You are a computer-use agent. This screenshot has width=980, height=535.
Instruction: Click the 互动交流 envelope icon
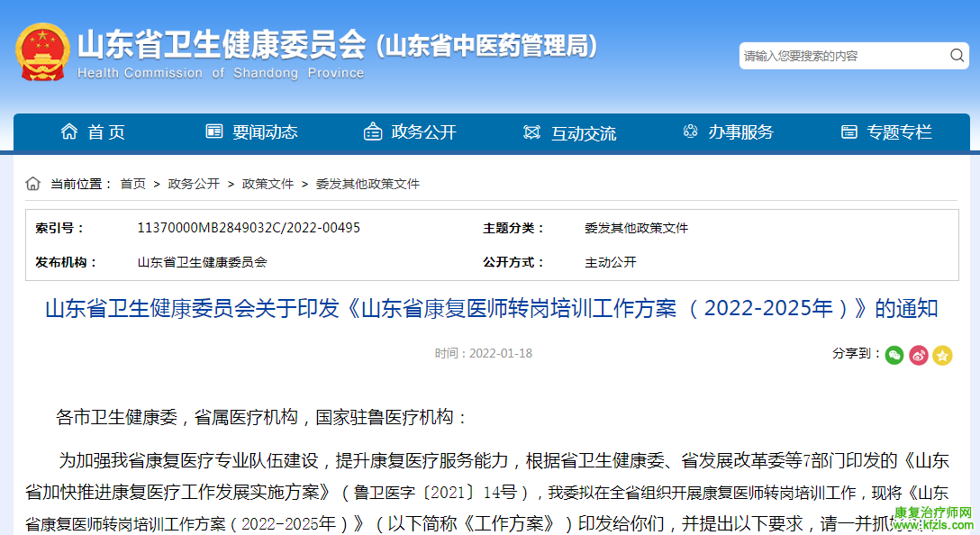pos(531,132)
